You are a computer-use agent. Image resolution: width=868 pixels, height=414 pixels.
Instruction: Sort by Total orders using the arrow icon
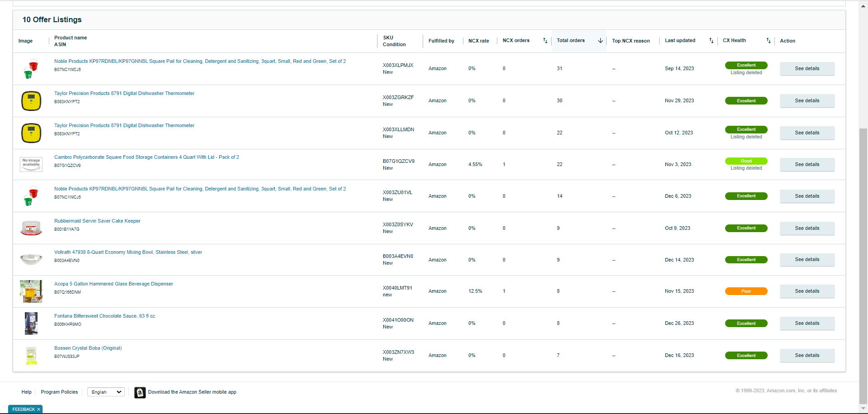point(600,41)
